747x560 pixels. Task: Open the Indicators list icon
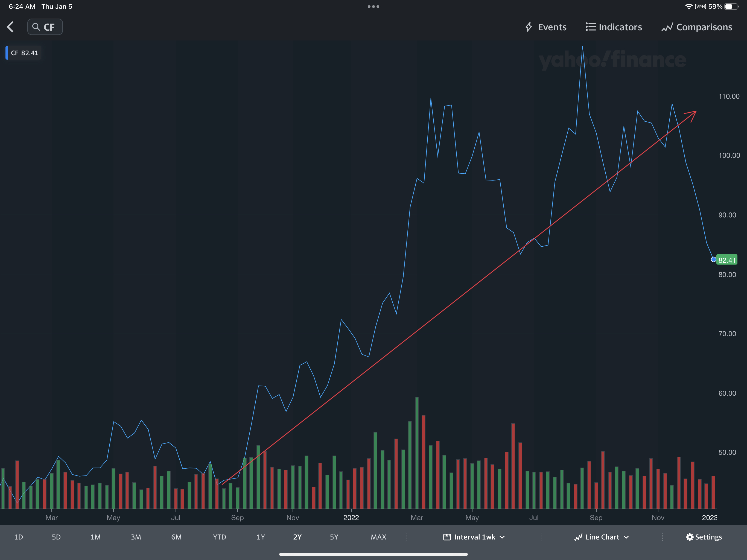[x=590, y=27]
